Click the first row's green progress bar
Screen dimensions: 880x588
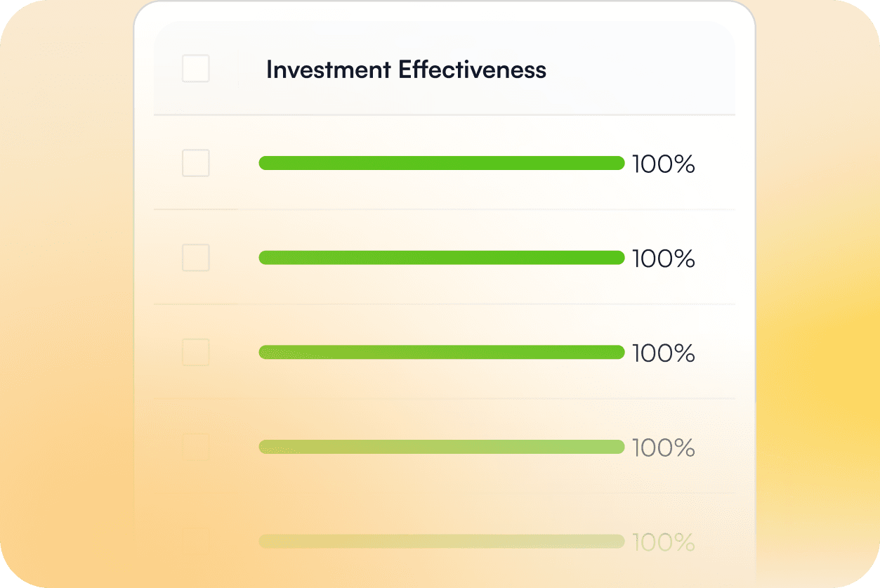[x=441, y=163]
